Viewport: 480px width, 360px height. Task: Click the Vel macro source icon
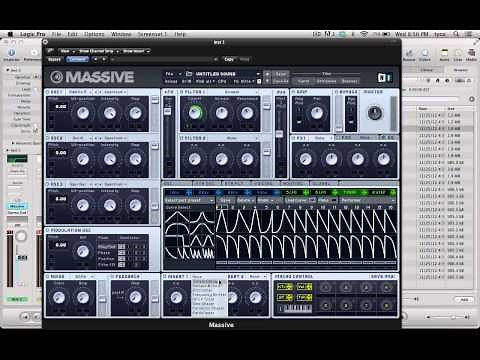pos(304,287)
